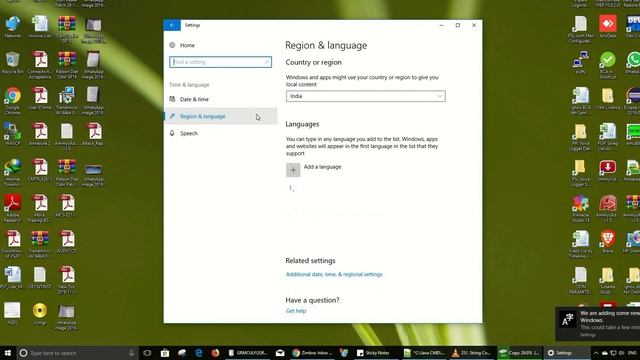This screenshot has height=360, width=640.
Task: Open Firefox from the taskbar
Action: coord(216,353)
